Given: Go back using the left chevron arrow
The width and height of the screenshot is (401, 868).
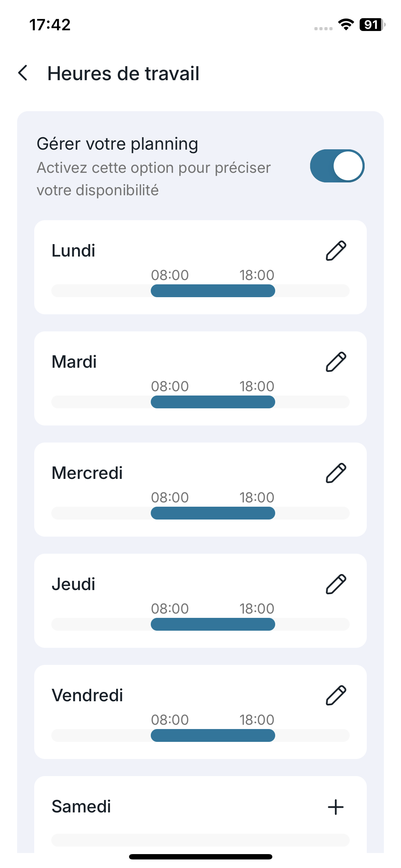Looking at the screenshot, I should [23, 73].
